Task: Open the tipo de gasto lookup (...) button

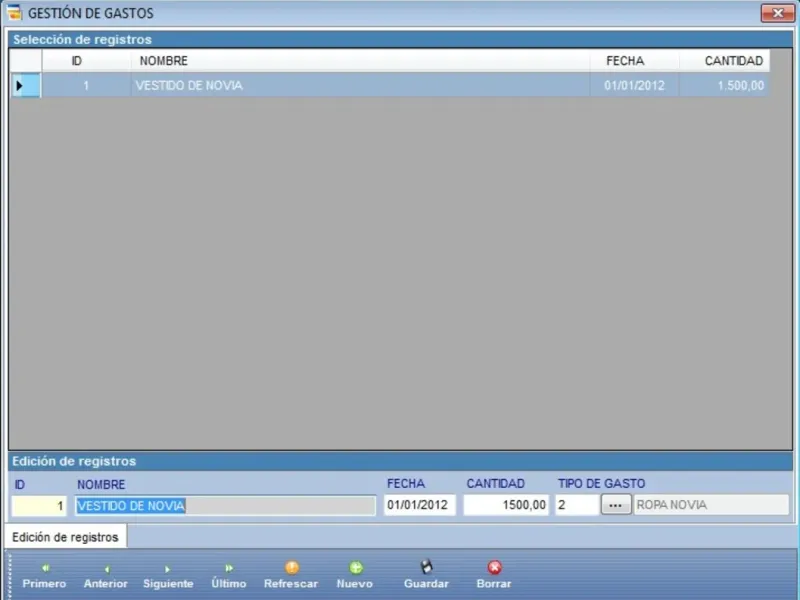Action: click(x=616, y=505)
